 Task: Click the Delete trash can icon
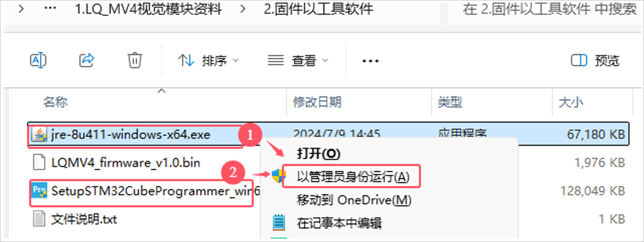click(x=135, y=60)
